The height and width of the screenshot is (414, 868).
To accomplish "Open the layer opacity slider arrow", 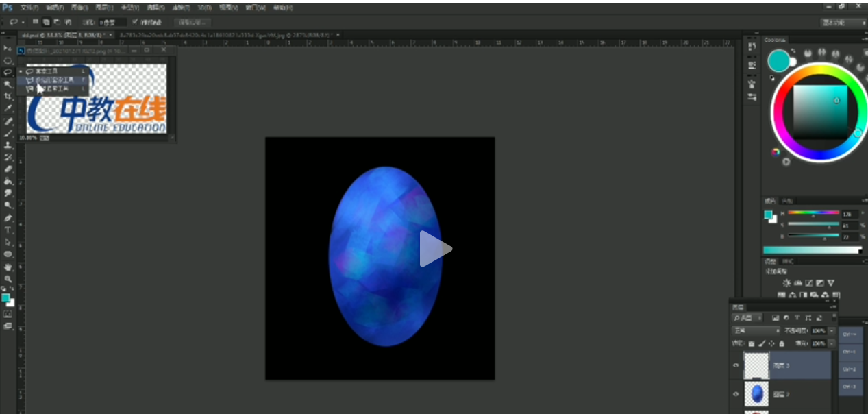I will coord(832,330).
